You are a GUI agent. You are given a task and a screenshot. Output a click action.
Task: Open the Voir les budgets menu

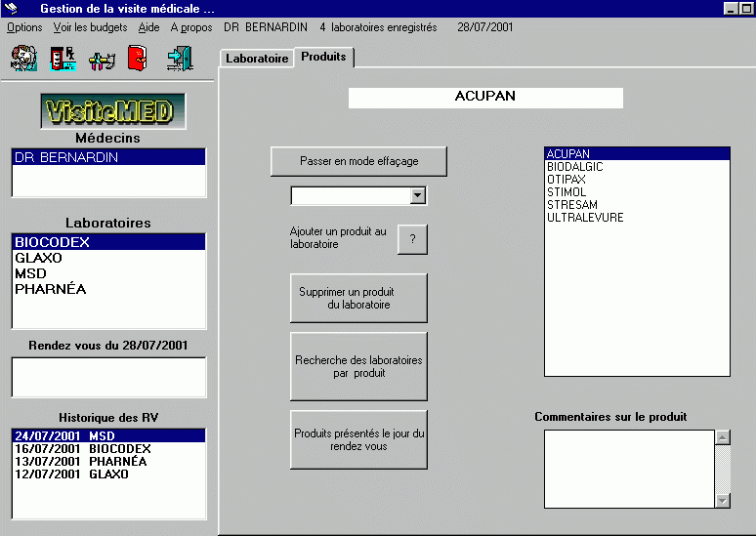tap(90, 27)
